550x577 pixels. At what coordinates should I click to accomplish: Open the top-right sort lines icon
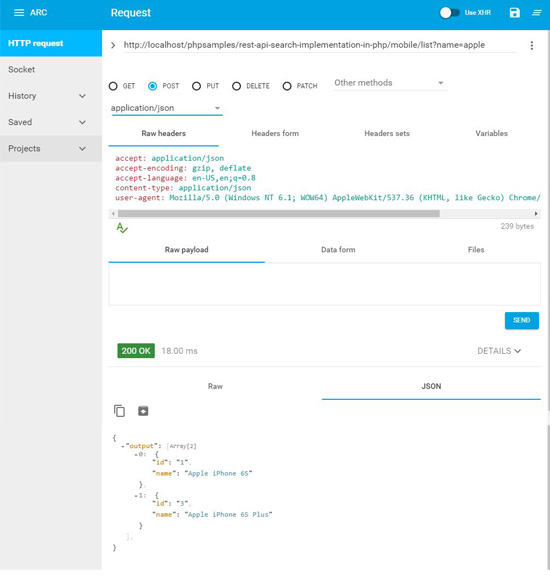537,13
